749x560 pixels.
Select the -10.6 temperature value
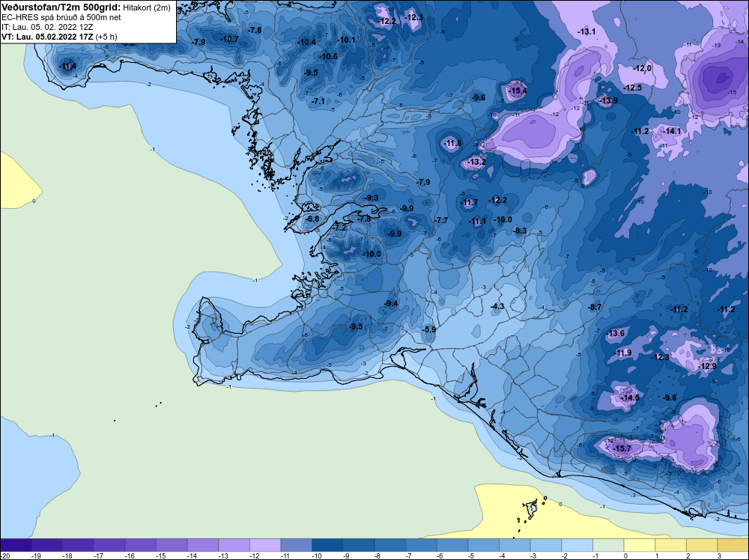[x=328, y=56]
